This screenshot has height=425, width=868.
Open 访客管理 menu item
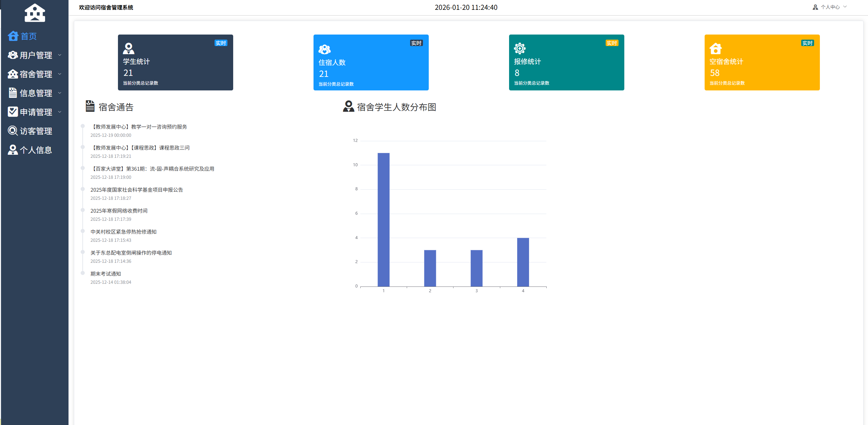pos(36,131)
